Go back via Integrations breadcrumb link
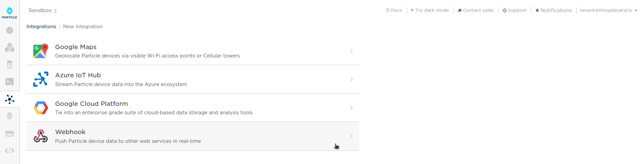Screen dimensions: 644x164 (x=41, y=27)
